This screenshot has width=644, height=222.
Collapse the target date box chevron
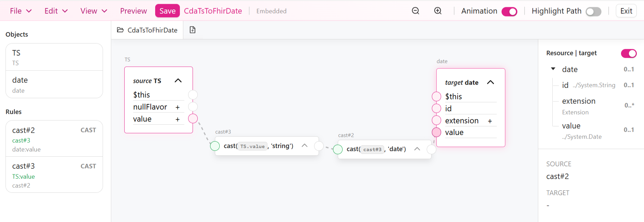(x=491, y=82)
